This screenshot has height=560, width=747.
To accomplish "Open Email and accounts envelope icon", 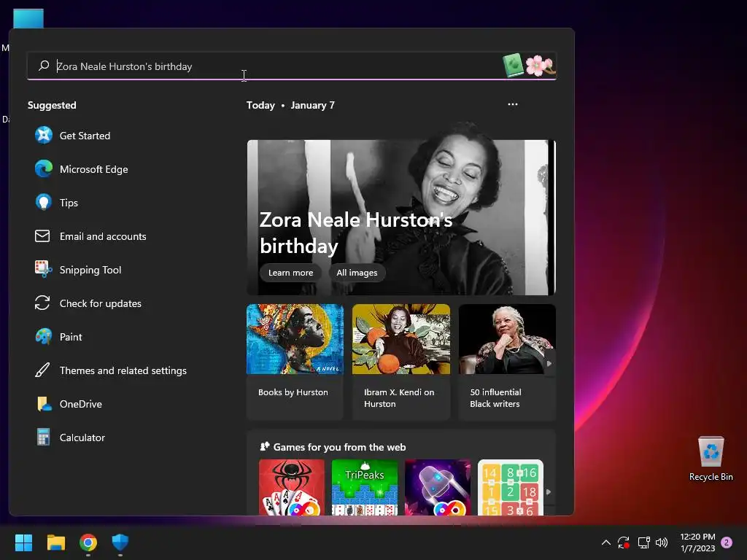I will coord(42,236).
